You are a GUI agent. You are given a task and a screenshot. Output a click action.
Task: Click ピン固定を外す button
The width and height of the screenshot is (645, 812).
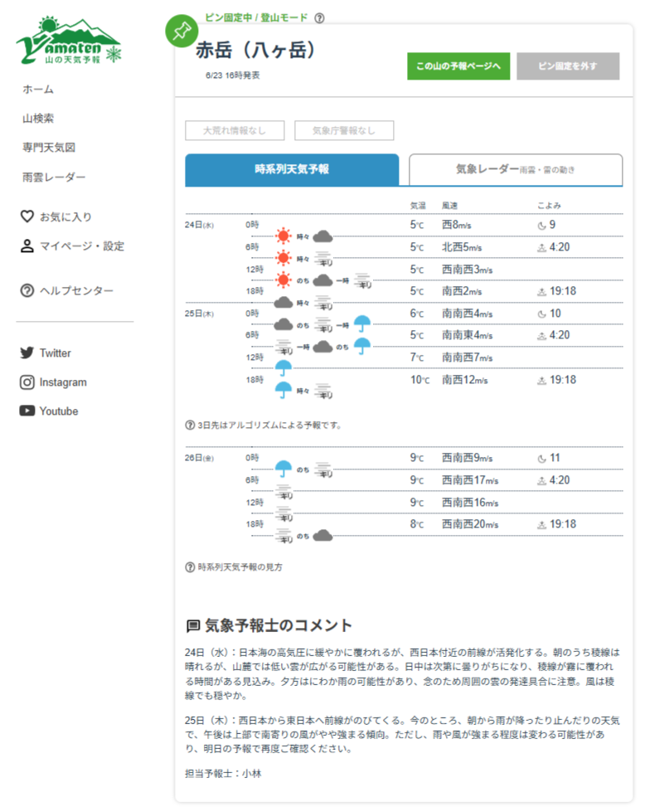coord(568,66)
